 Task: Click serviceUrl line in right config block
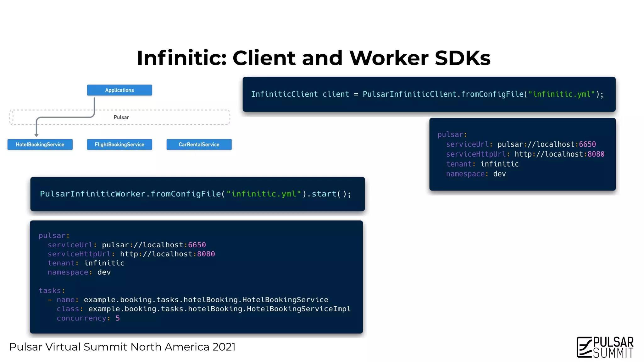[521, 144]
